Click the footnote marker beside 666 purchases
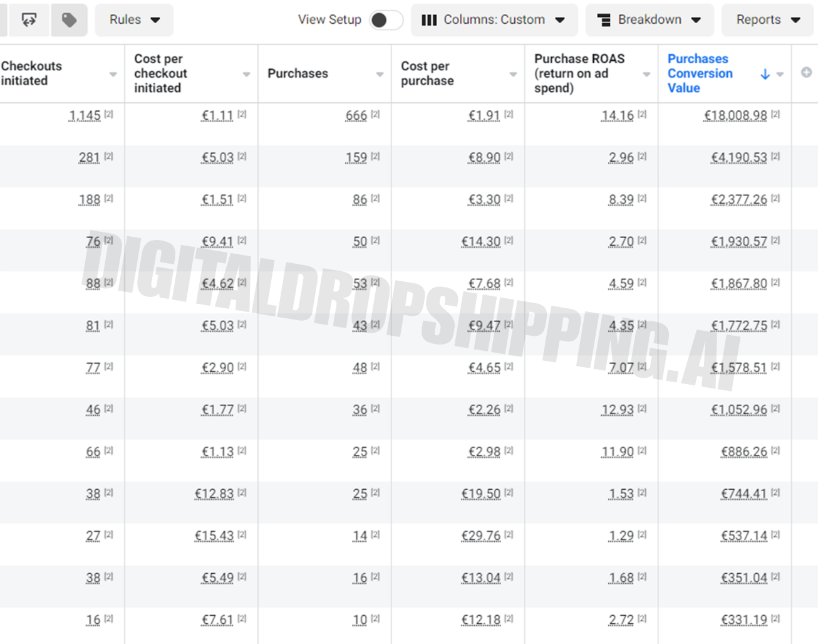Screen dimensions: 818x644 tap(375, 114)
